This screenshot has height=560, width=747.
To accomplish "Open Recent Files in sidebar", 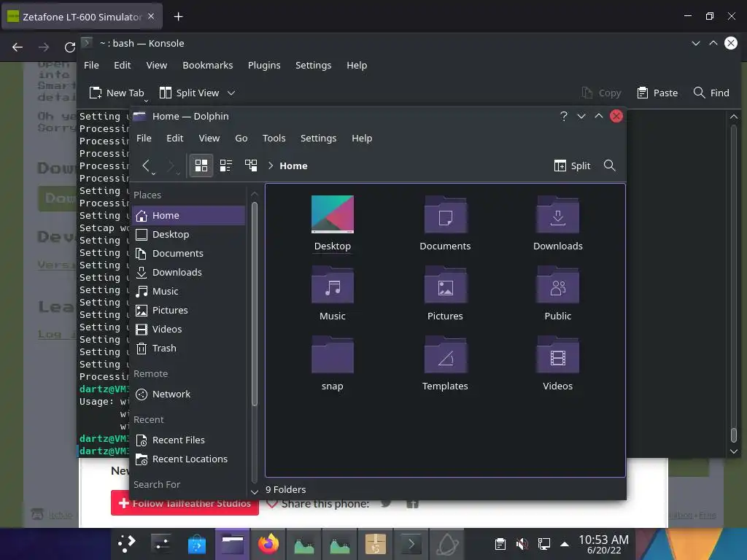I will pos(189,440).
